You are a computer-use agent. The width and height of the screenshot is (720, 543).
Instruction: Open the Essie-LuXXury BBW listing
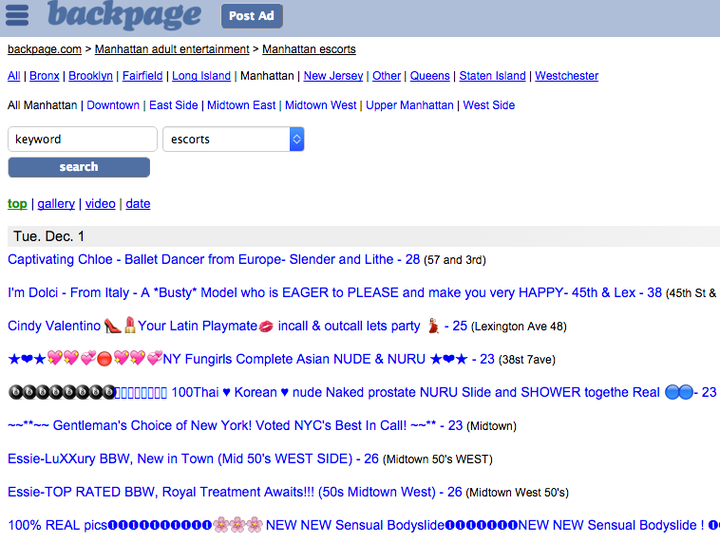click(193, 459)
